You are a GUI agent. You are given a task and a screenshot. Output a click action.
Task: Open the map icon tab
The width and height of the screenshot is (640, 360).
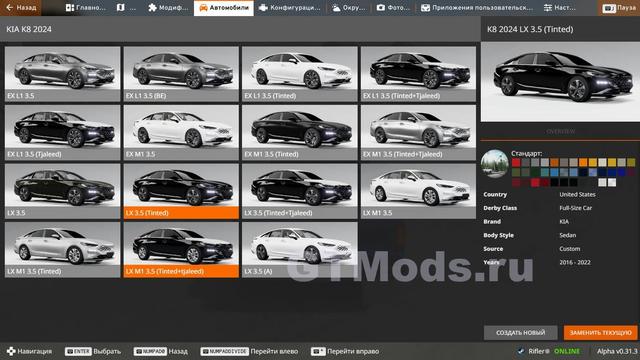tap(126, 7)
